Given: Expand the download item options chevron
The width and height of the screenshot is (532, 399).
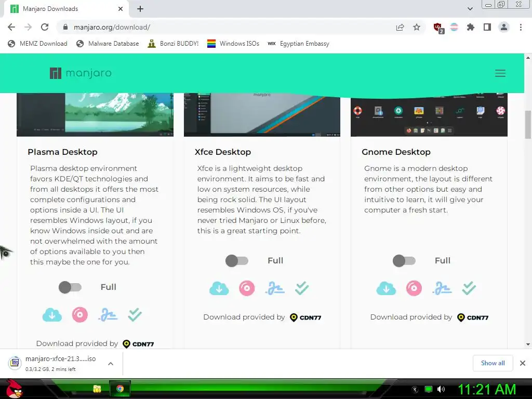Looking at the screenshot, I should [x=111, y=364].
